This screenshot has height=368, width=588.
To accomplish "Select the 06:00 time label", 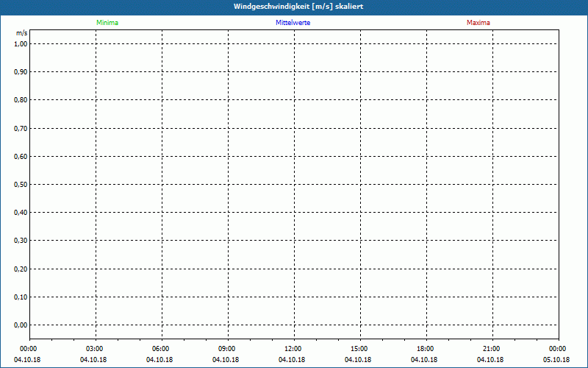I will click(x=161, y=349).
